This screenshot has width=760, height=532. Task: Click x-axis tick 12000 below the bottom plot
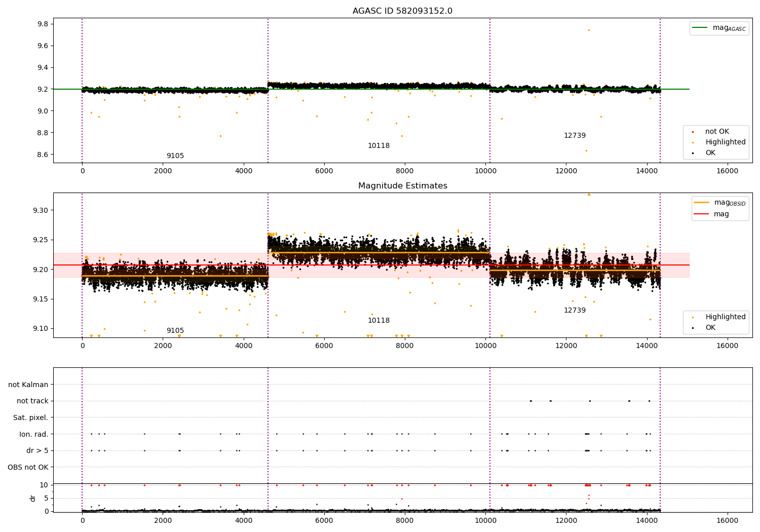(x=566, y=521)
